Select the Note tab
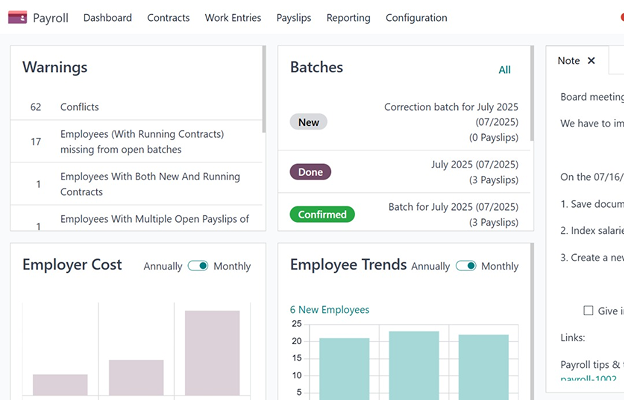The width and height of the screenshot is (624, 400). tap(568, 61)
